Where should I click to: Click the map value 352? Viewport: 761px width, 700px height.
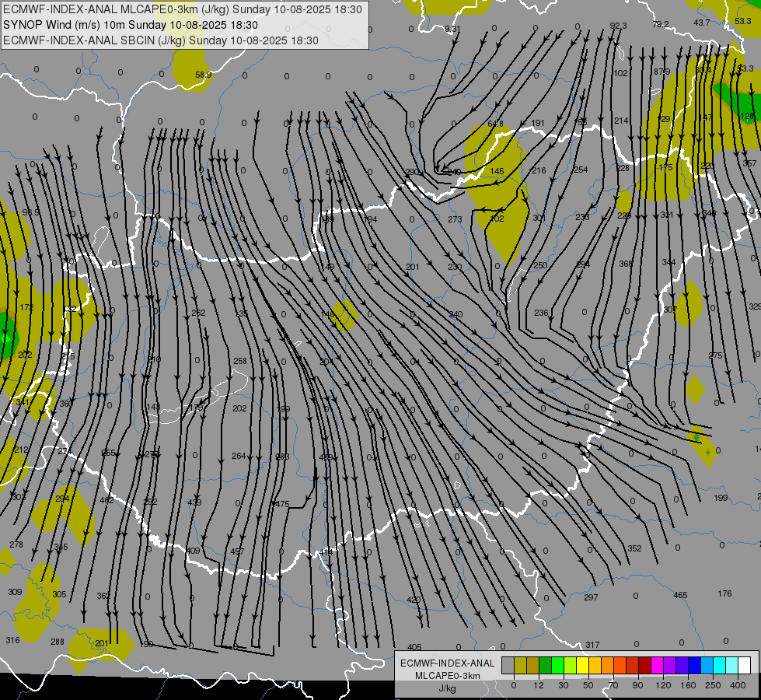point(635,548)
